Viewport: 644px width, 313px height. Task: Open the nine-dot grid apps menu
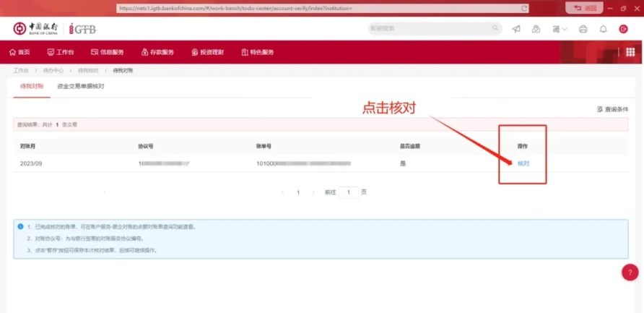coord(630,52)
